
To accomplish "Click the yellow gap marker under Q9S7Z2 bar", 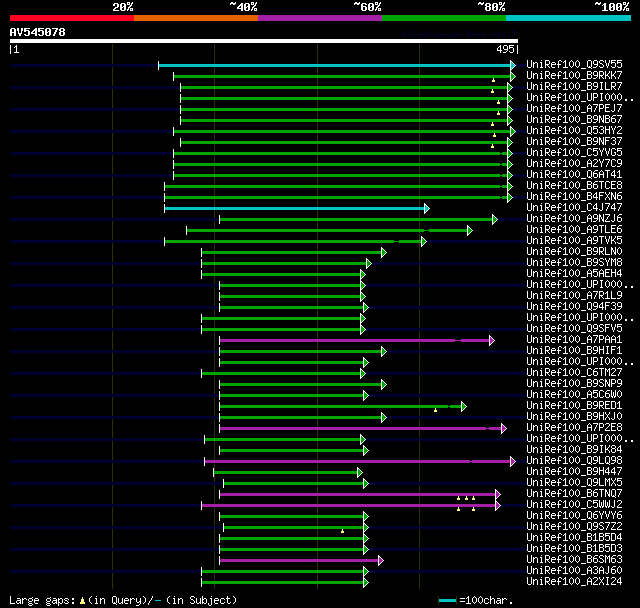I will pos(342,531).
